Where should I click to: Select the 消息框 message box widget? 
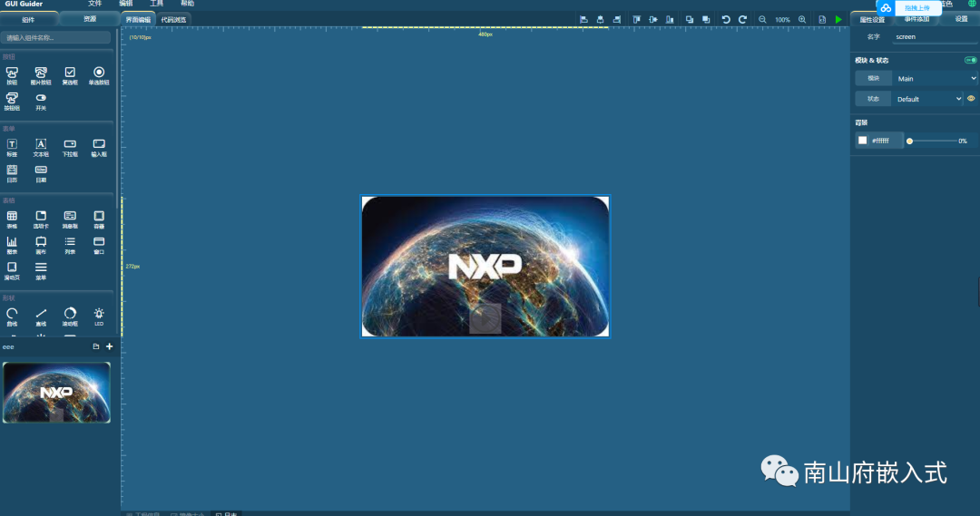click(x=70, y=219)
